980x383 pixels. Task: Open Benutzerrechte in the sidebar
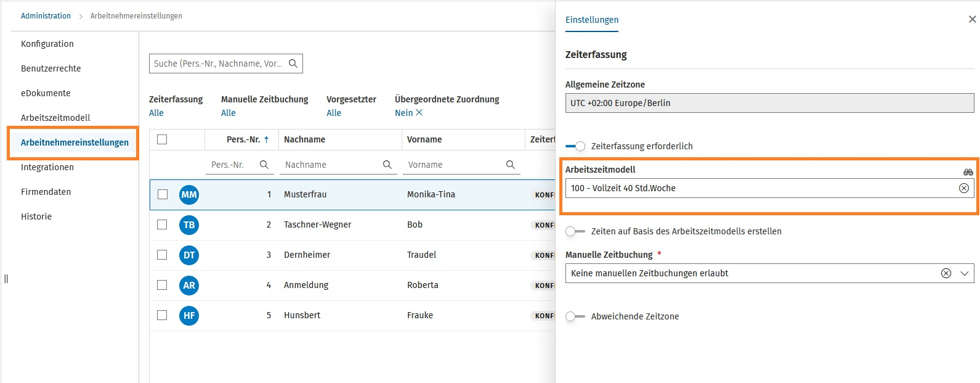[51, 68]
